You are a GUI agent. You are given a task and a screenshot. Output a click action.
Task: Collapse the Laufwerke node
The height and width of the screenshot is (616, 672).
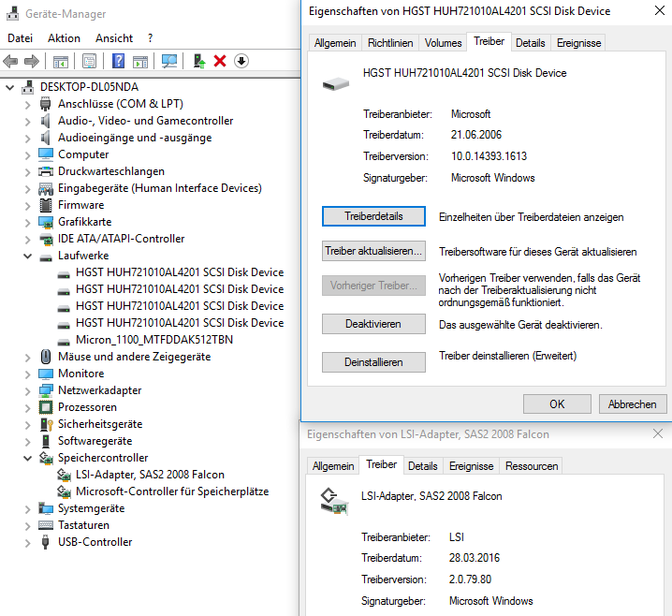pos(28,257)
